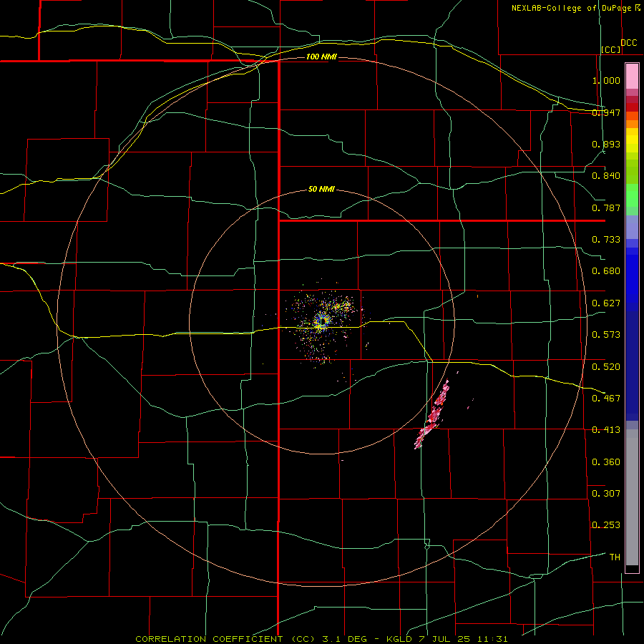This screenshot has height=644, width=644.
Task: Select the 0.893 scale label
Action: 606,144
